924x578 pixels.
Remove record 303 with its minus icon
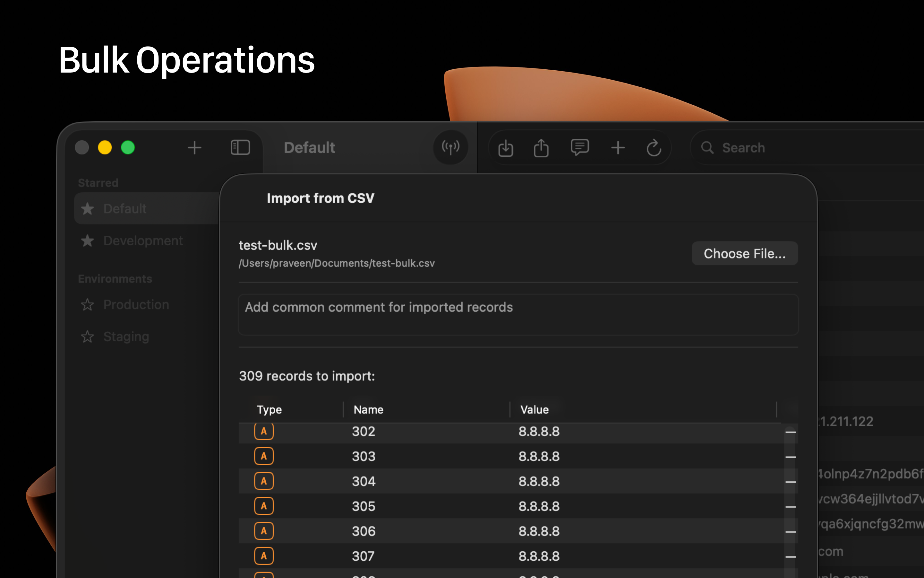coord(790,457)
